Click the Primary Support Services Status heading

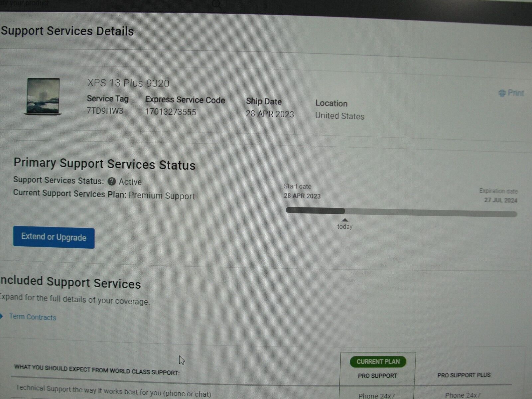coord(104,164)
